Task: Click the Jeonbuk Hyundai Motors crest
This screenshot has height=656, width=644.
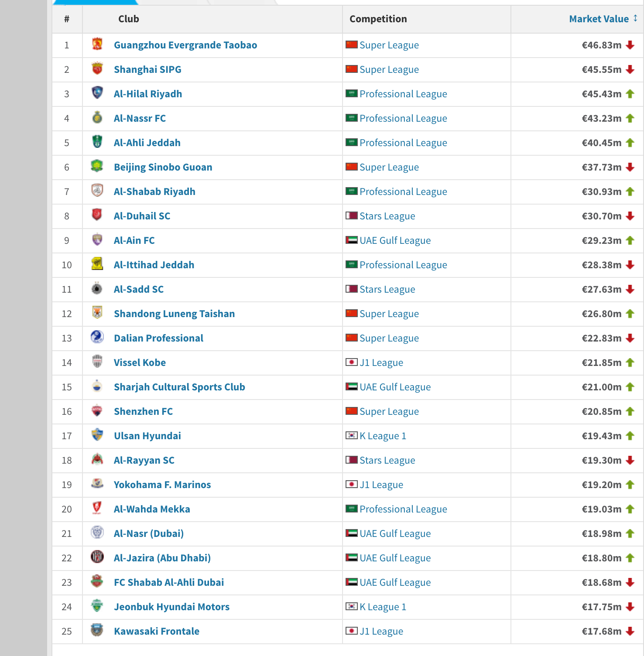Action: tap(97, 606)
